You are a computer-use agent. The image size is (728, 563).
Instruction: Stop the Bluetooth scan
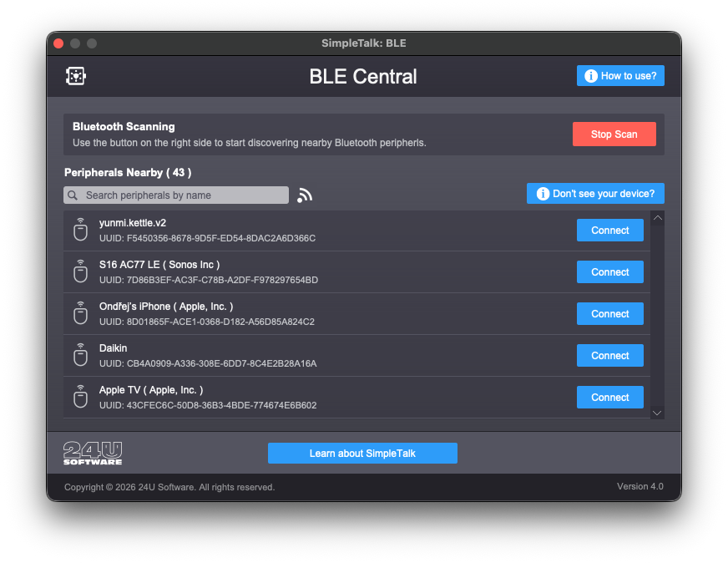614,134
